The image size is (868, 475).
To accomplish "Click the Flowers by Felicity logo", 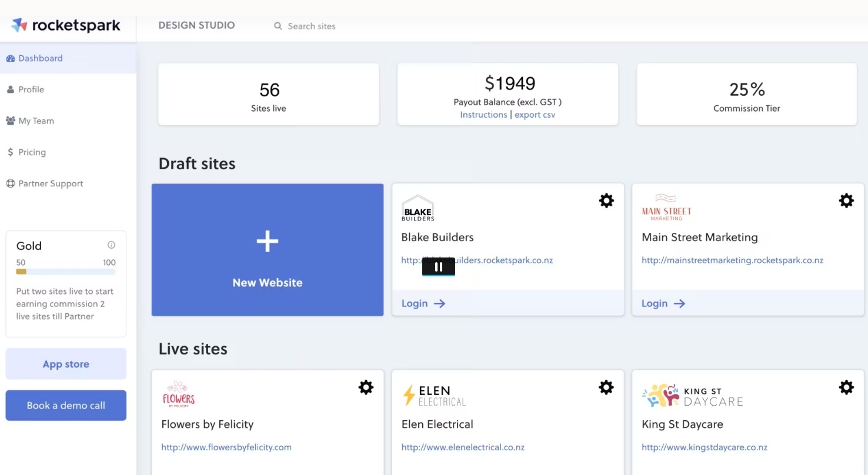I will coord(179,394).
